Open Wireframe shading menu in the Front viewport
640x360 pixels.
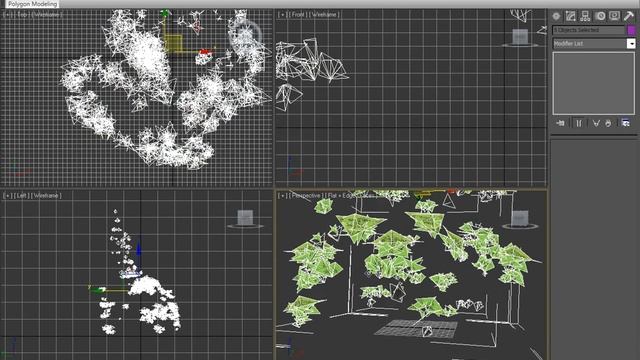(x=324, y=15)
